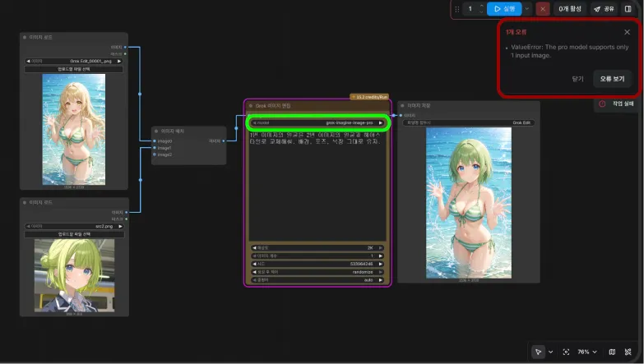The width and height of the screenshot is (644, 364).
Task: Click the batch count number field
Action: [x=470, y=8]
